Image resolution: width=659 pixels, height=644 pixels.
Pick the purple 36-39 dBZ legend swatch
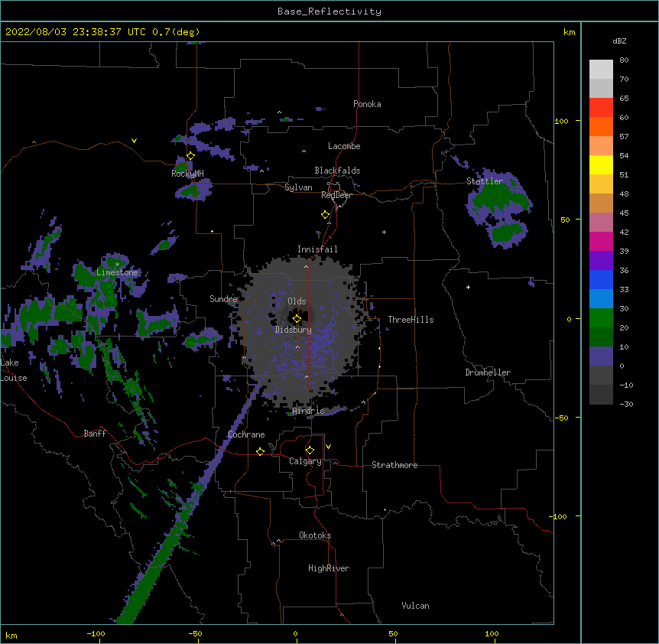tap(601, 260)
